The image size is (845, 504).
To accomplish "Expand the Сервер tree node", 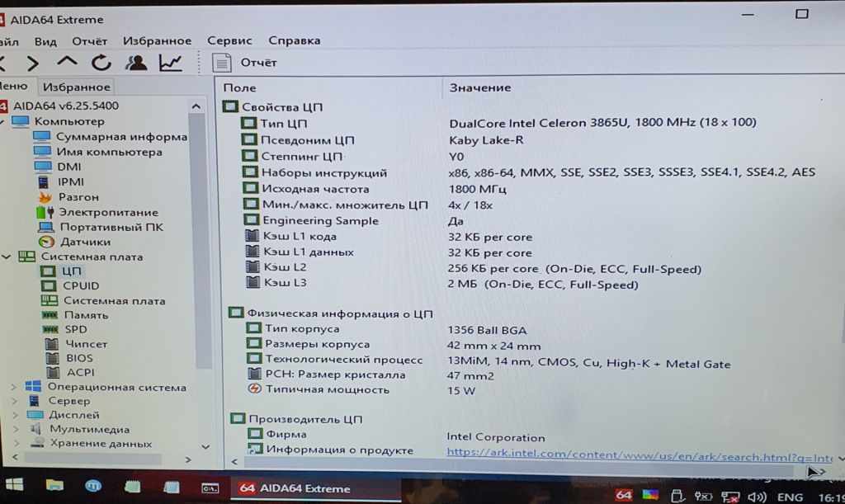I will point(15,401).
